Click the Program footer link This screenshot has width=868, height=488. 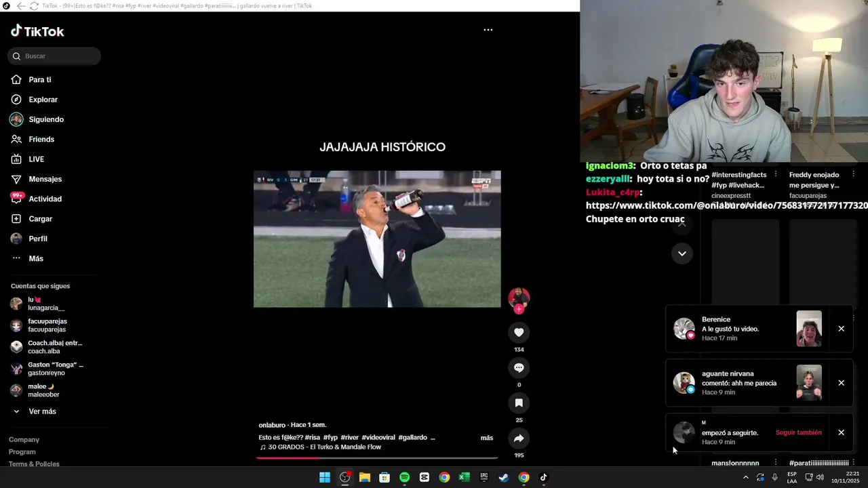[x=22, y=452]
